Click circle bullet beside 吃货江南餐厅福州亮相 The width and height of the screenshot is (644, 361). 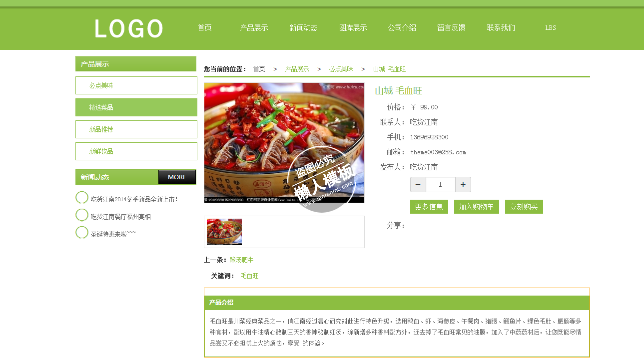82,215
